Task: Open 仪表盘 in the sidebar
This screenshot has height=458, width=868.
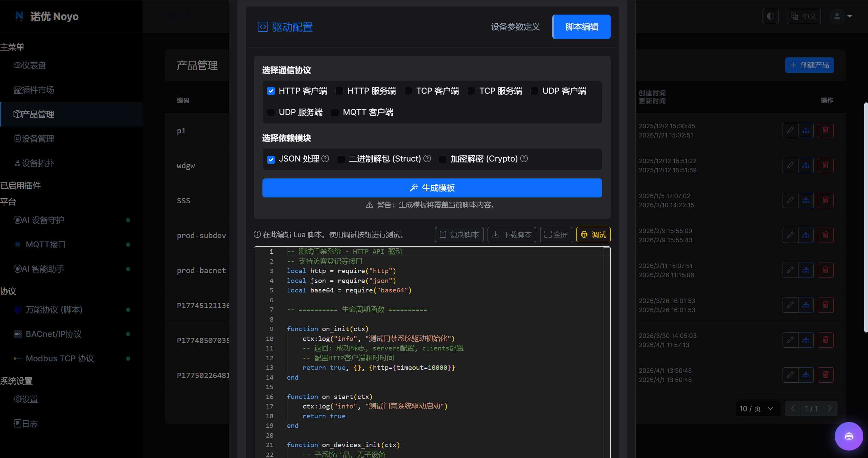Action: [71, 65]
